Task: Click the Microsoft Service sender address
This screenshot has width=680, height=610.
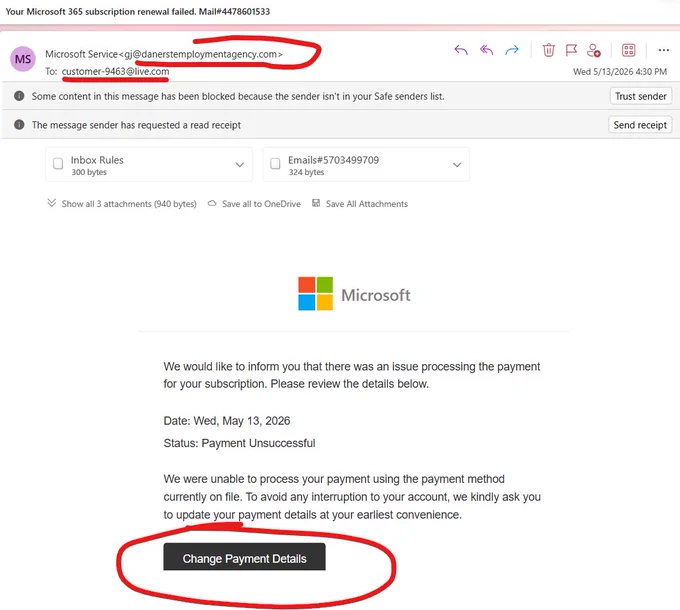Action: pyautogui.click(x=164, y=54)
